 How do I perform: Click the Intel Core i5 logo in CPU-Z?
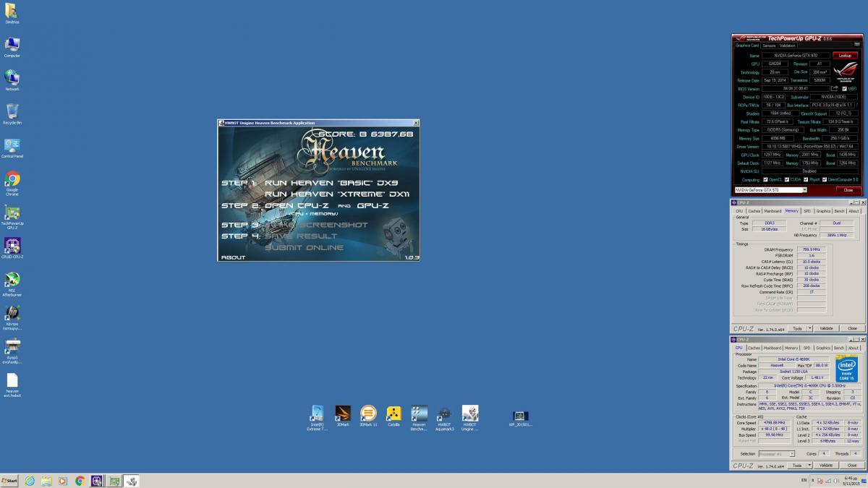pos(847,369)
